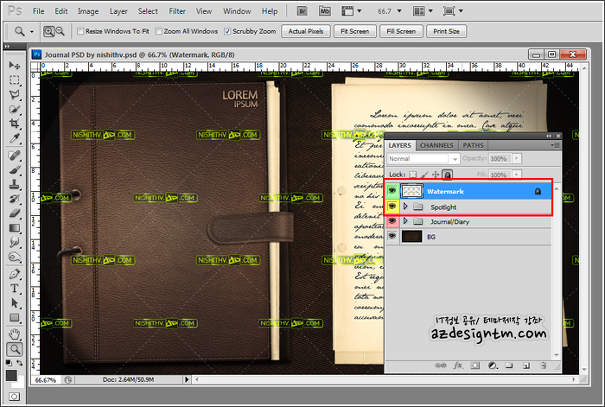605x407 pixels.
Task: Select the Polygonal Lasso tool
Action: coord(14,95)
